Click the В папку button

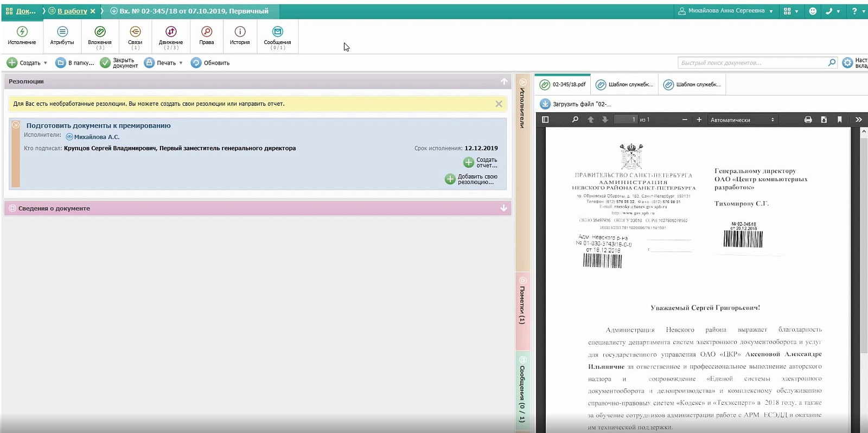[75, 63]
